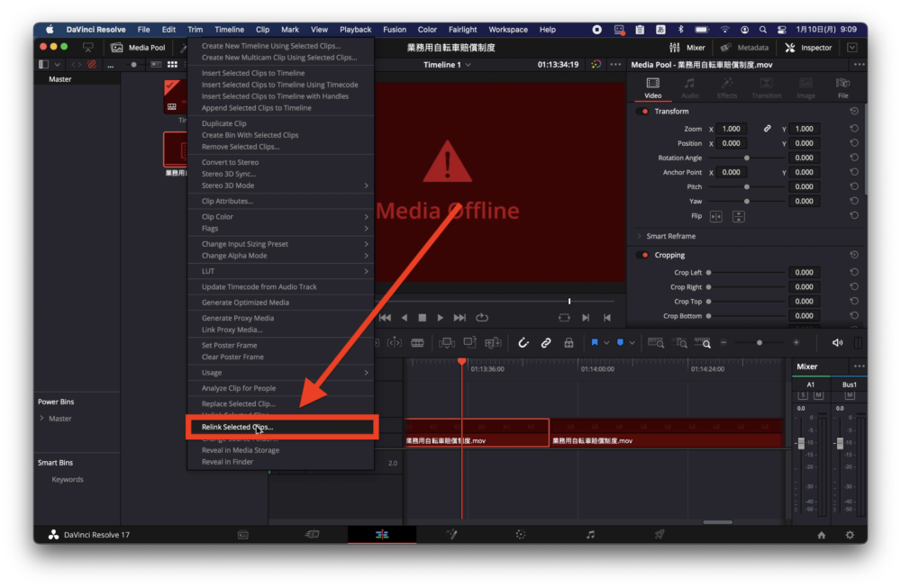Open the Clip Color submenu
The image size is (901, 588).
tap(281, 216)
